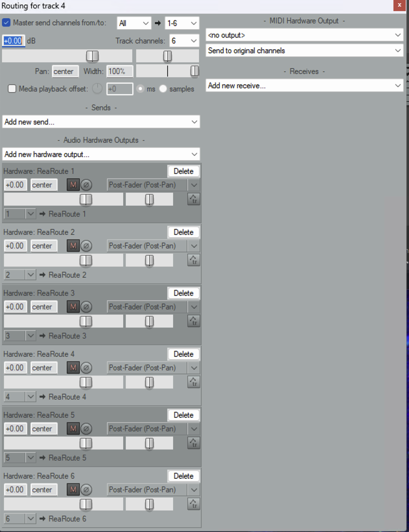The image size is (409, 532).
Task: Mute the ReaRoute 3 hardware output
Action: pyautogui.click(x=73, y=307)
